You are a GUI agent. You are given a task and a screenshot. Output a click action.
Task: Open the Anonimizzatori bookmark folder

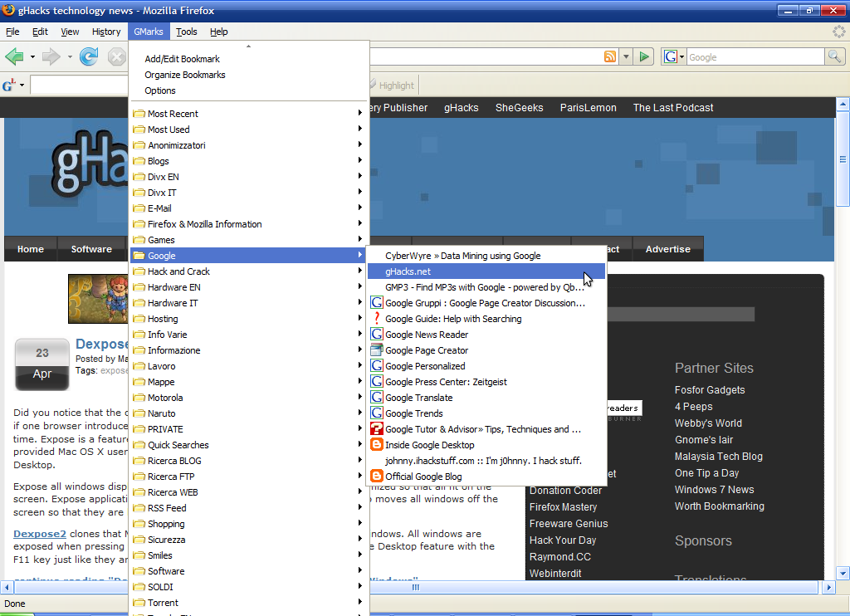tap(249, 144)
